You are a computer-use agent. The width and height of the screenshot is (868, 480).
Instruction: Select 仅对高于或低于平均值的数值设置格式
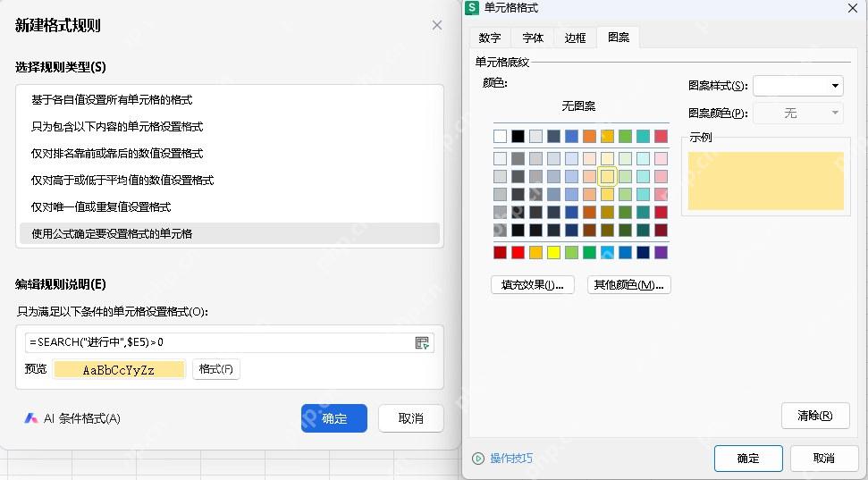[x=230, y=180]
